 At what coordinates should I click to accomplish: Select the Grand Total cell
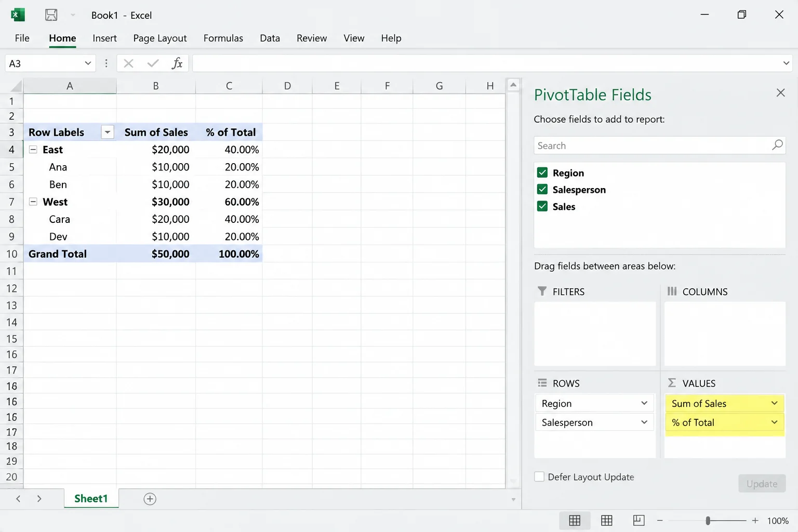(70, 254)
